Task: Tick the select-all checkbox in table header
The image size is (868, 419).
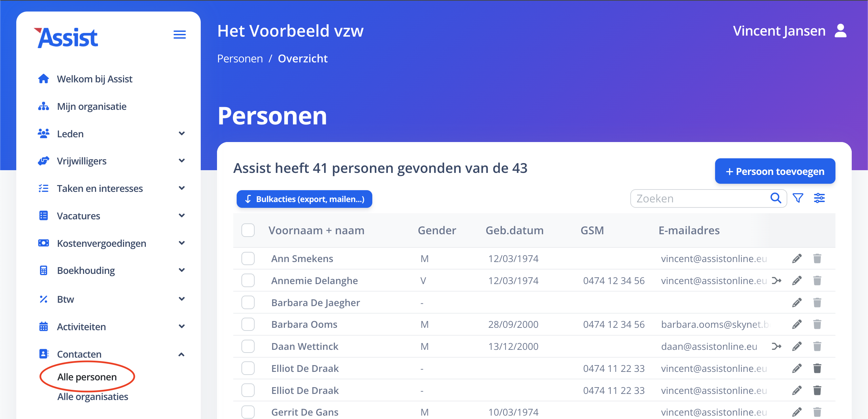Action: (x=248, y=231)
